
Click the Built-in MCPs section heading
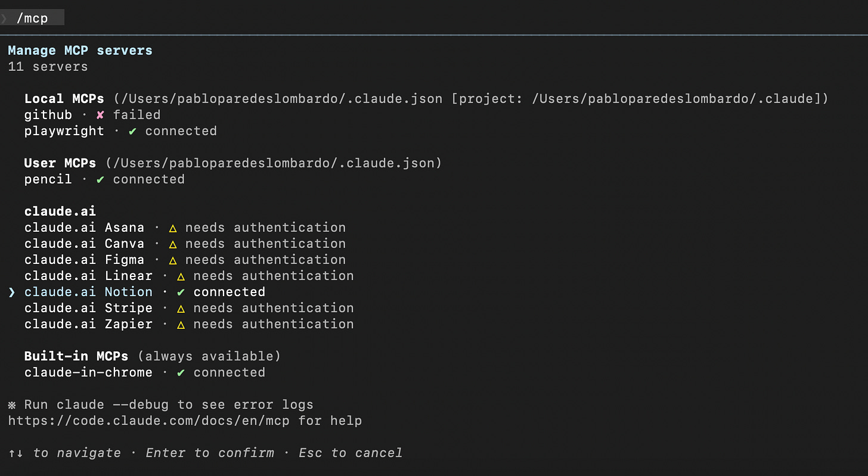(76, 356)
